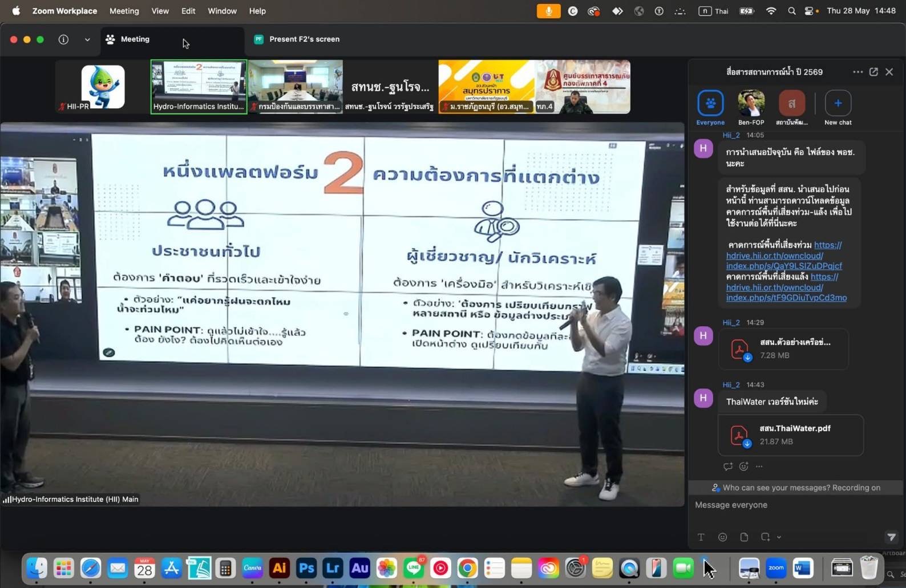Select the Everyone chat channel
The width and height of the screenshot is (906, 588).
(x=710, y=108)
